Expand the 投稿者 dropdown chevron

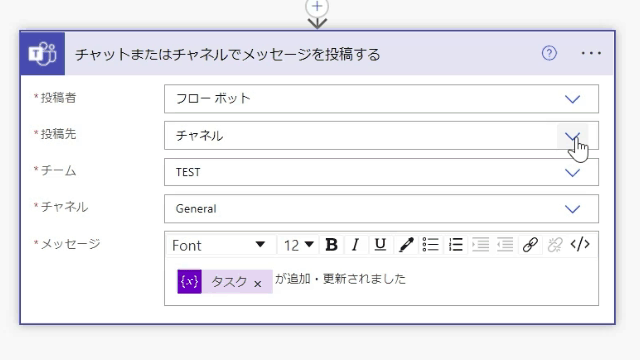(572, 99)
